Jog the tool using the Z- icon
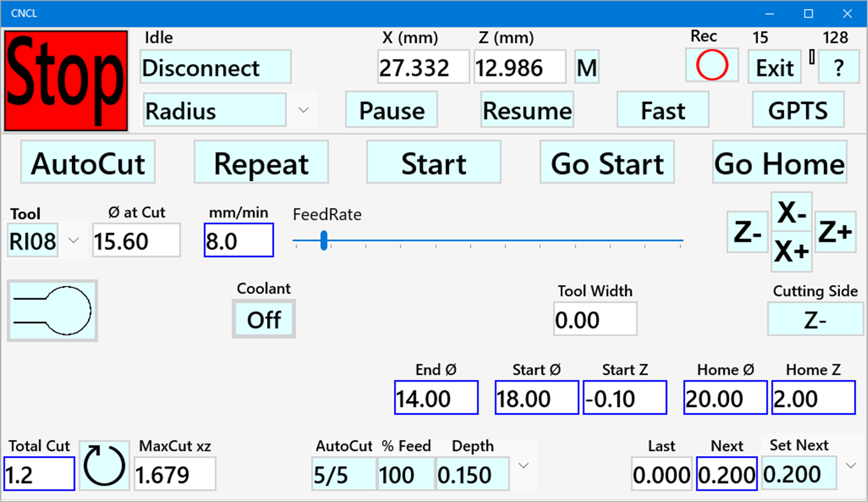 (747, 232)
